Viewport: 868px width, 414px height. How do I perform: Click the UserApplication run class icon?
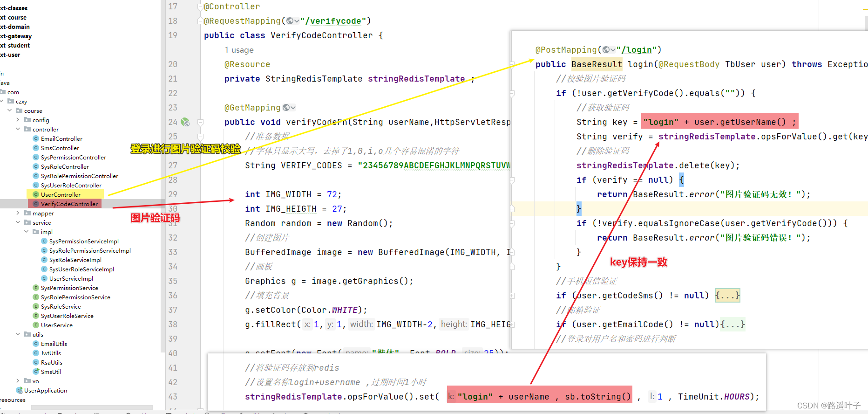point(19,390)
